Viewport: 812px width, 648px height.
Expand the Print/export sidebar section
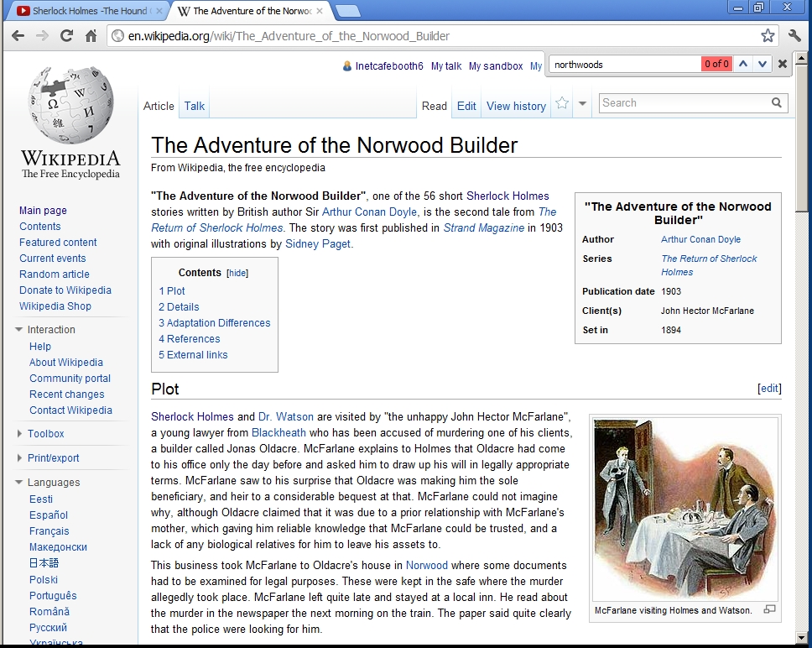tap(19, 458)
